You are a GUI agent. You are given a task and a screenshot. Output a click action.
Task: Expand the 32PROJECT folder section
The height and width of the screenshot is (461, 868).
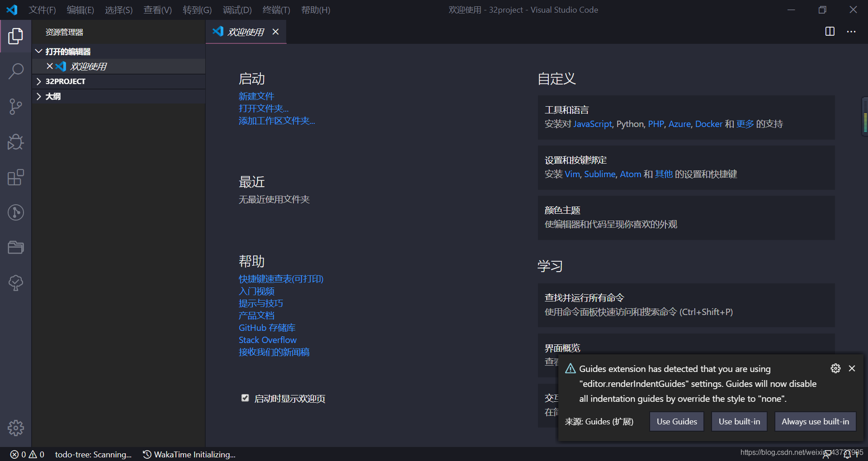(39, 81)
